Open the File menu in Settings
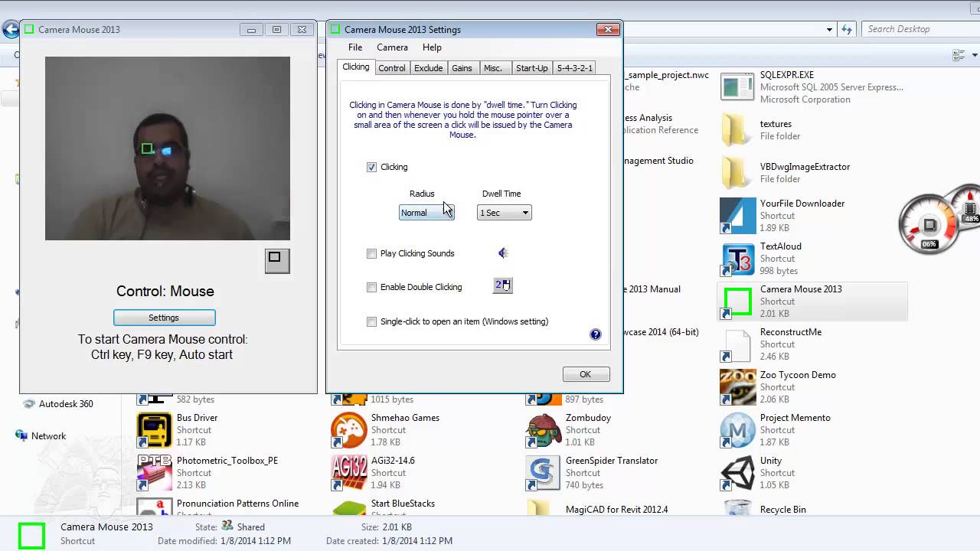980x551 pixels. pos(355,47)
